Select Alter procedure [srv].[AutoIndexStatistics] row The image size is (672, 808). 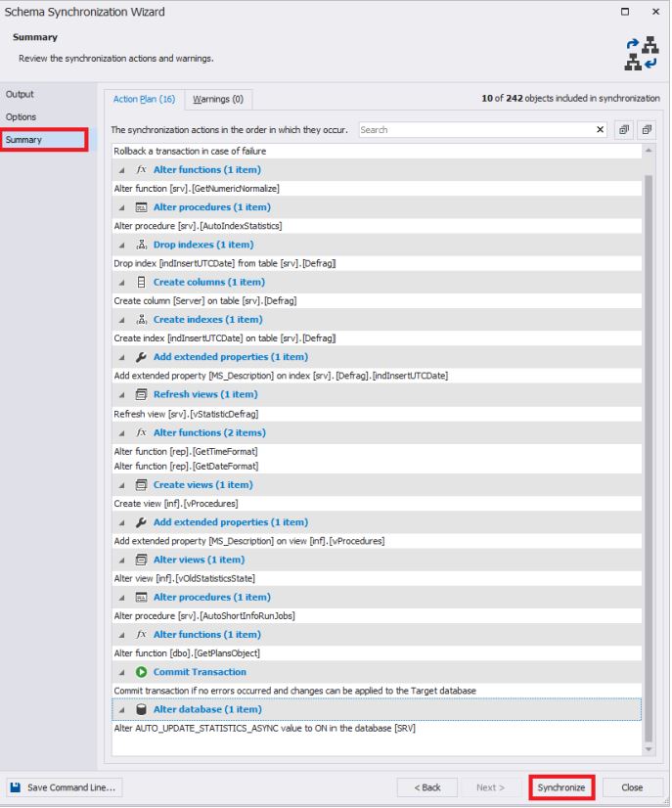tap(377, 226)
